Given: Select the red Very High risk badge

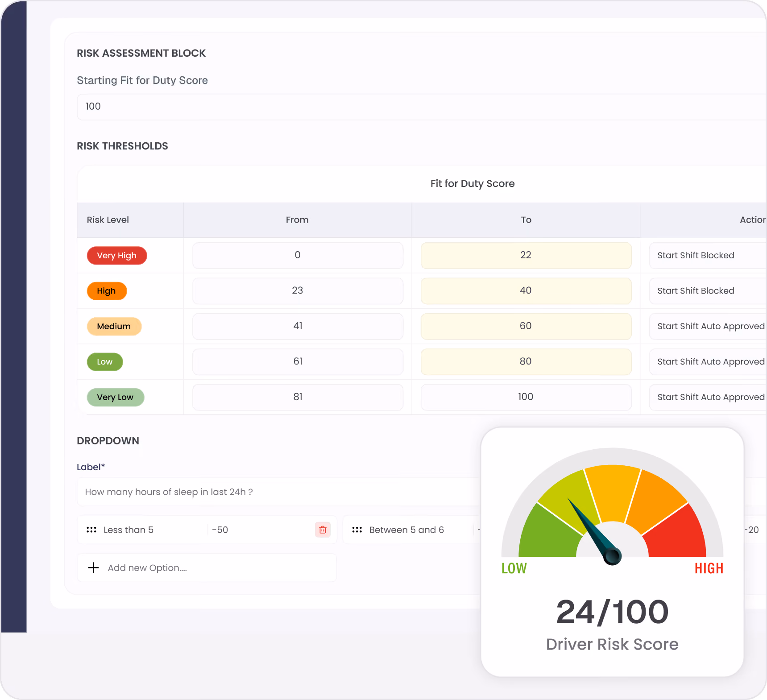Looking at the screenshot, I should click(x=117, y=256).
